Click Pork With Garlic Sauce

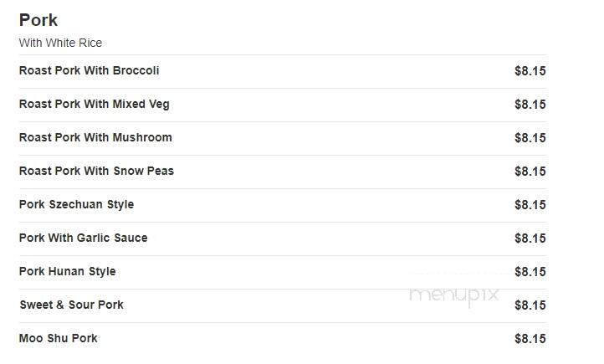(x=83, y=238)
